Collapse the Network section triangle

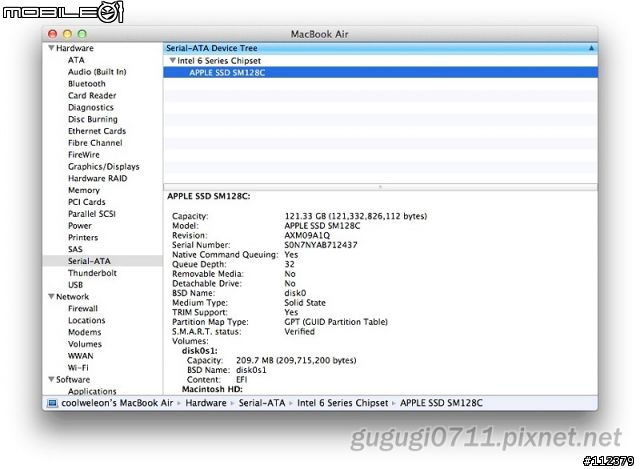click(51, 296)
